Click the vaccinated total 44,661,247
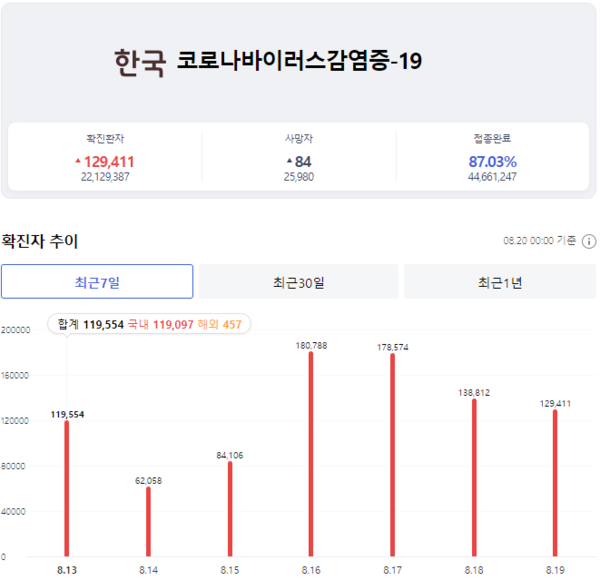600x580 pixels. pyautogui.click(x=492, y=177)
